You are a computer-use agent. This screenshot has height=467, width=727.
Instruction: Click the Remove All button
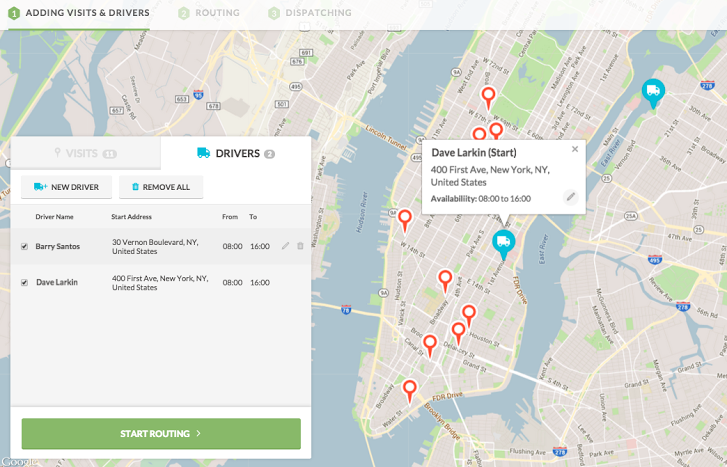pyautogui.click(x=161, y=187)
